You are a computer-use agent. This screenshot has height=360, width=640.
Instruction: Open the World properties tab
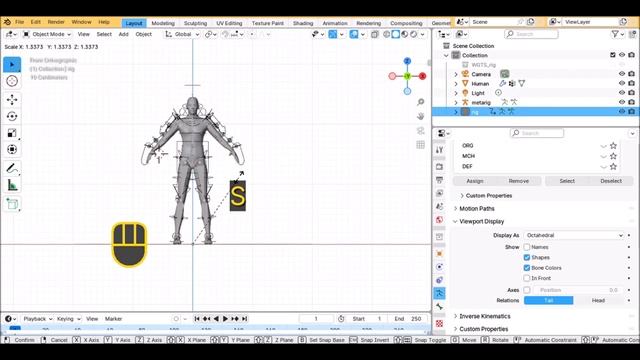point(440,220)
